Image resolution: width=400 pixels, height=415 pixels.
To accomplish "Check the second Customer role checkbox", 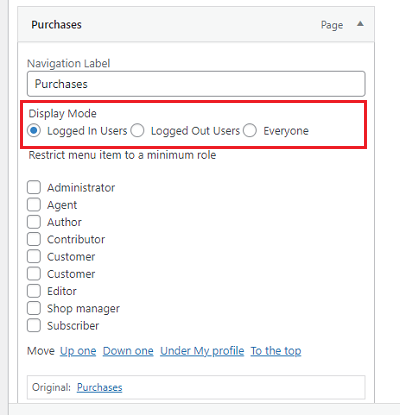I will tap(34, 274).
